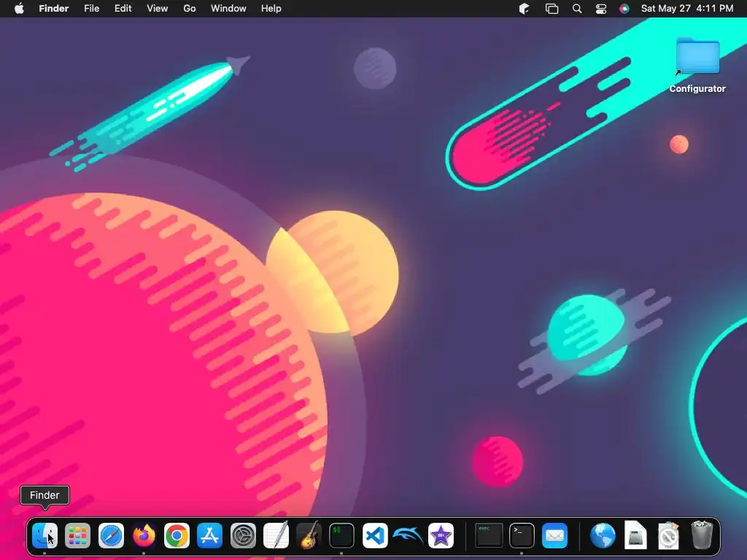Launch GarageBand guitar icon in Dock

309,536
